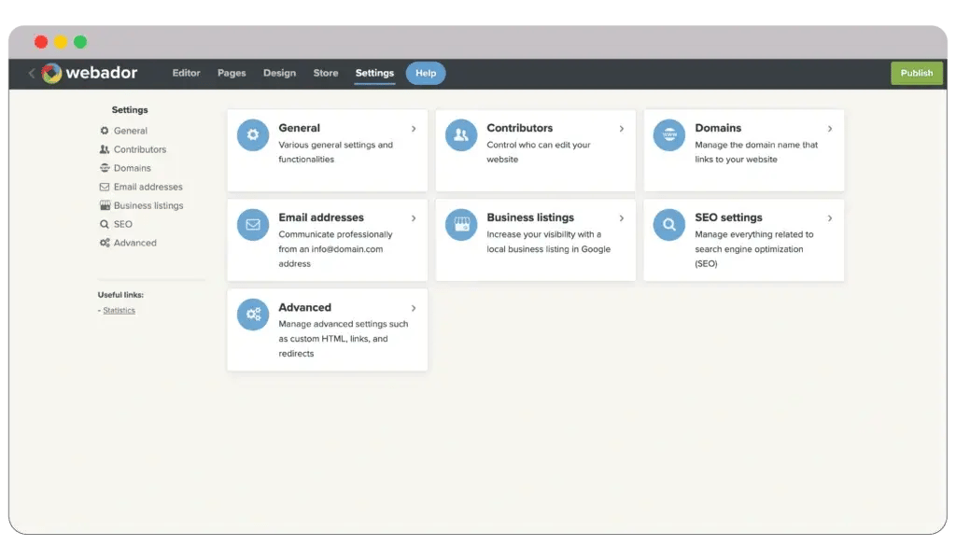Switch to the Design tab
This screenshot has height=560, width=956.
click(x=279, y=73)
